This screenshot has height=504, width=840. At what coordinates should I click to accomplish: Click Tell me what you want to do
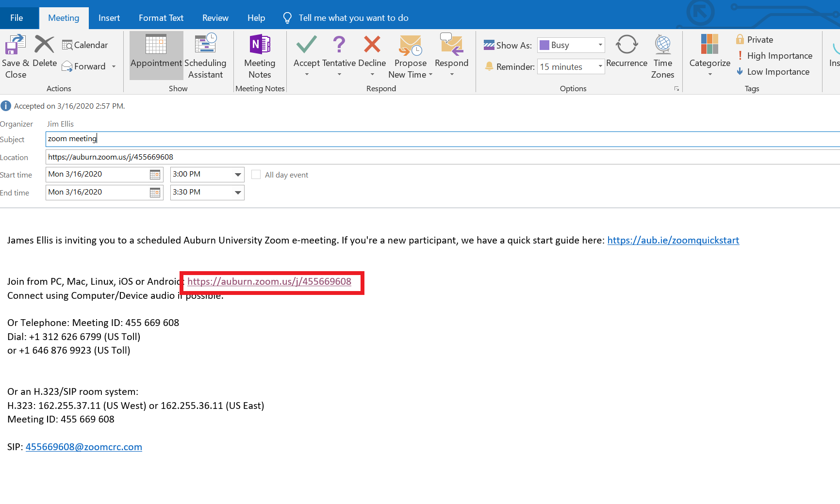(354, 18)
